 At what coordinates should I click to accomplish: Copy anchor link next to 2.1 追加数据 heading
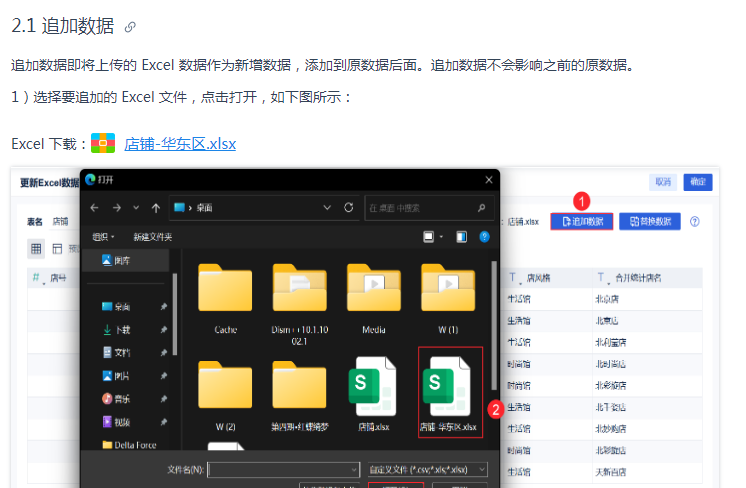tap(130, 27)
